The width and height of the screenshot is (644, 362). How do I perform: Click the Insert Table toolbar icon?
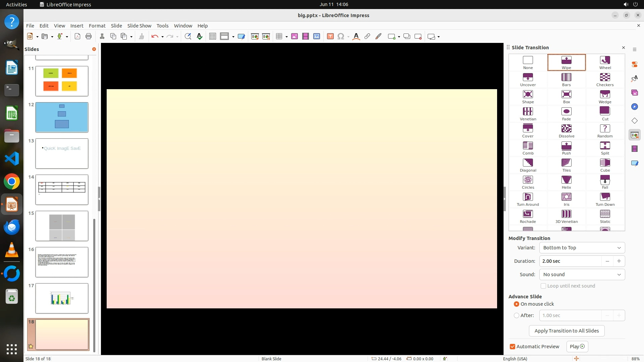pos(279,37)
